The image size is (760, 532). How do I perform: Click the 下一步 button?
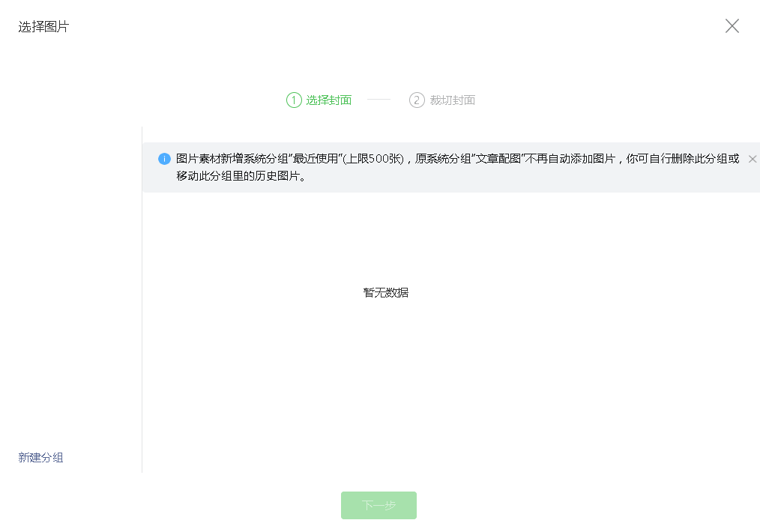(379, 505)
